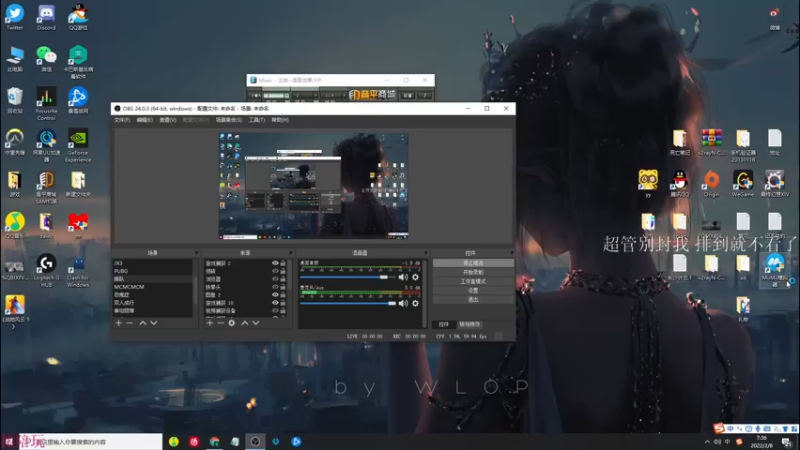The width and height of the screenshot is (800, 450).
Task: Toggle visibility eye of 视频捕获设备 source
Action: point(275,311)
